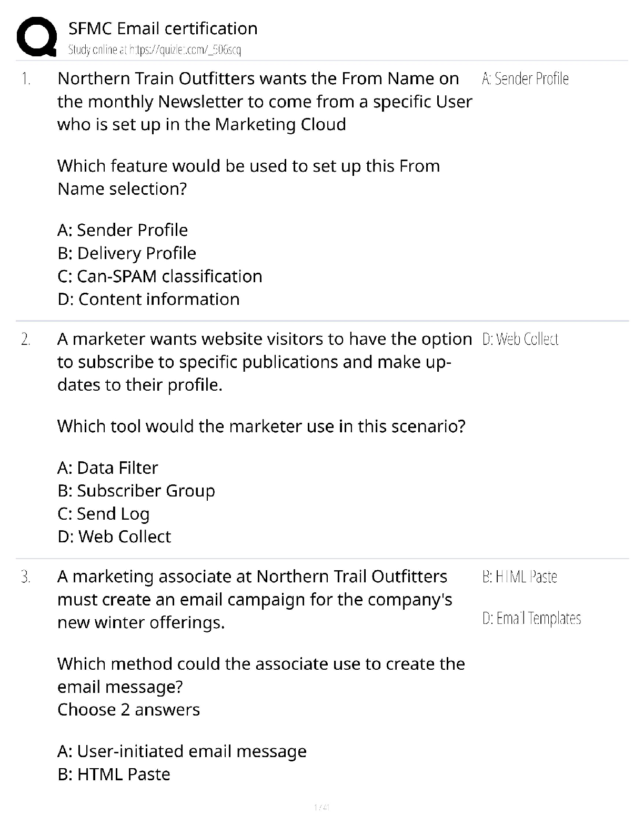Image resolution: width=644 pixels, height=834 pixels.
Task: Click the answer 'D: Email Templates'
Action: click(x=531, y=618)
